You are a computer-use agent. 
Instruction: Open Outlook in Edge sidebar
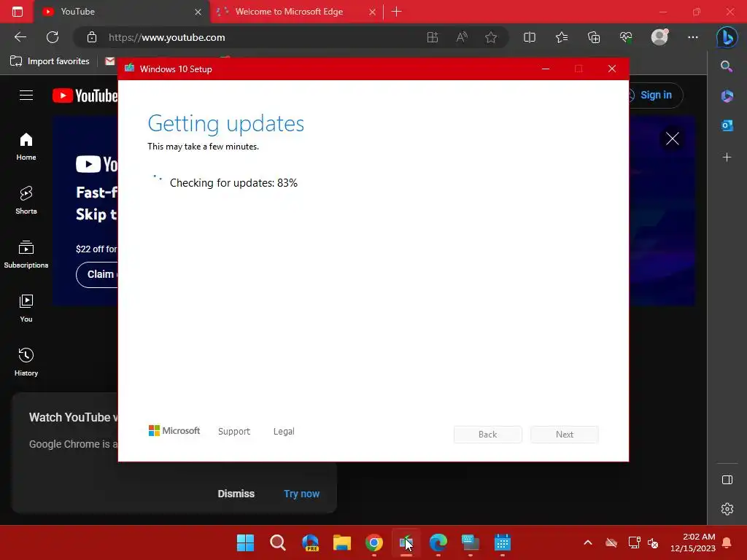[727, 125]
